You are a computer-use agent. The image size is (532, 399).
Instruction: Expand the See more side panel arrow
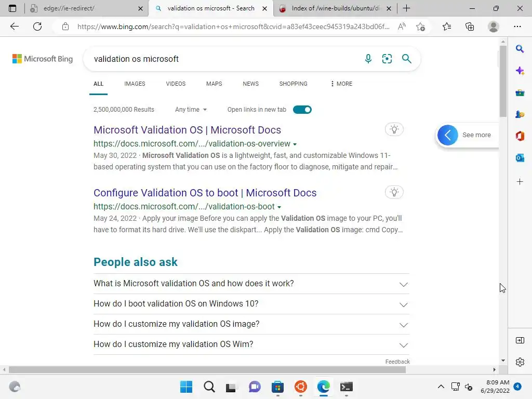click(447, 135)
